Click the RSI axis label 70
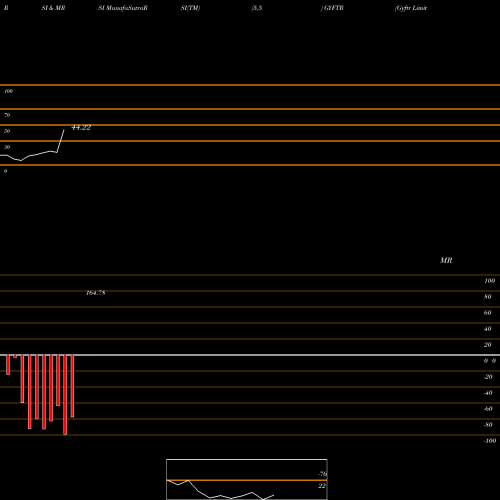Screen dimensions: 500x500 click(x=7, y=115)
